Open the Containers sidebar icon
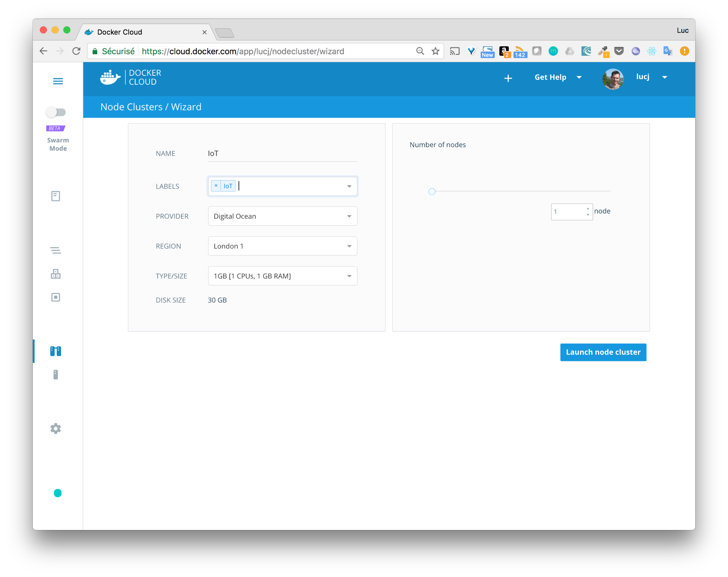This screenshot has width=728, height=577. (x=55, y=297)
